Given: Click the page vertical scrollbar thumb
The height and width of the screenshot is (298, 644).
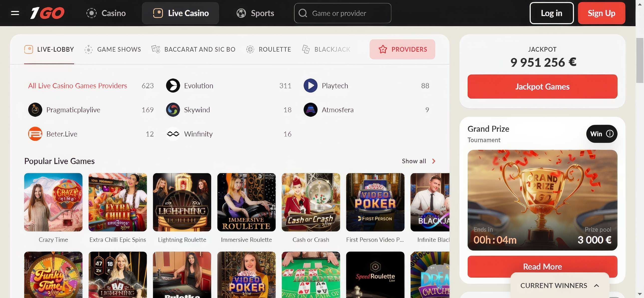Looking at the screenshot, I should (640, 60).
